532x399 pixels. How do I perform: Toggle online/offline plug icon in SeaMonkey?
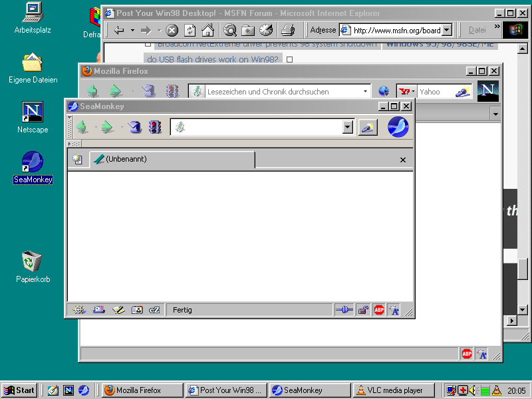[344, 310]
